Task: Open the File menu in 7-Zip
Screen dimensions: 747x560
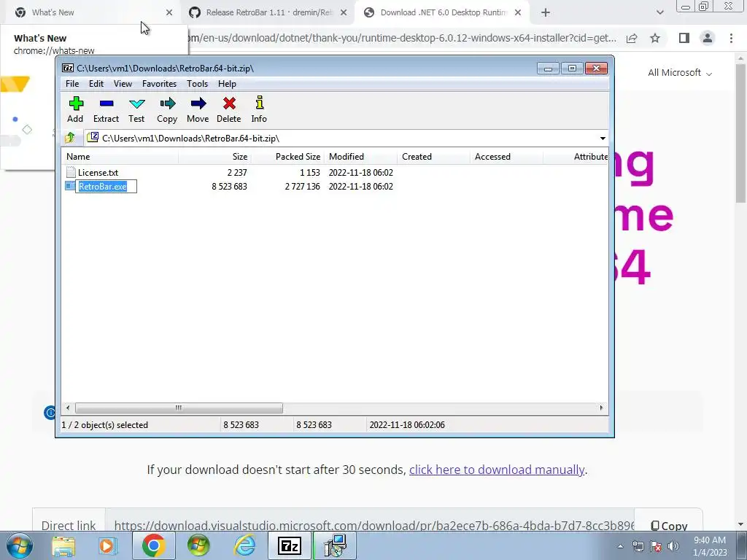Action: [x=72, y=84]
